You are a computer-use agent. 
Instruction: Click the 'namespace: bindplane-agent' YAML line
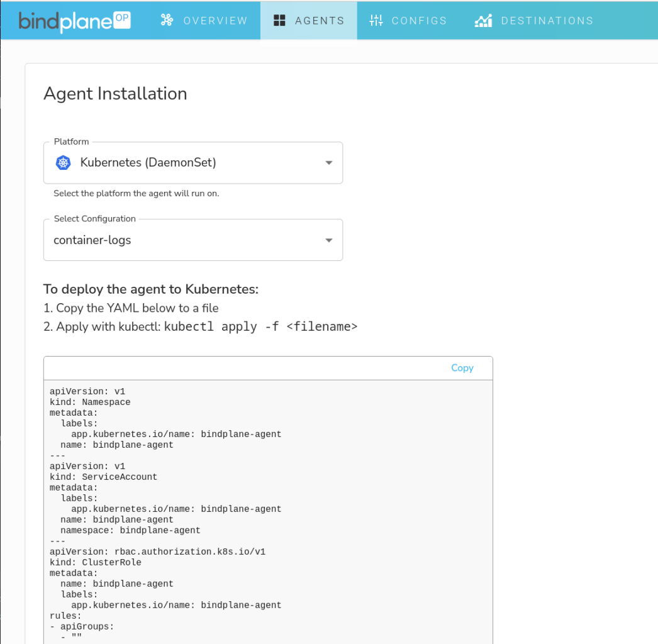click(130, 530)
